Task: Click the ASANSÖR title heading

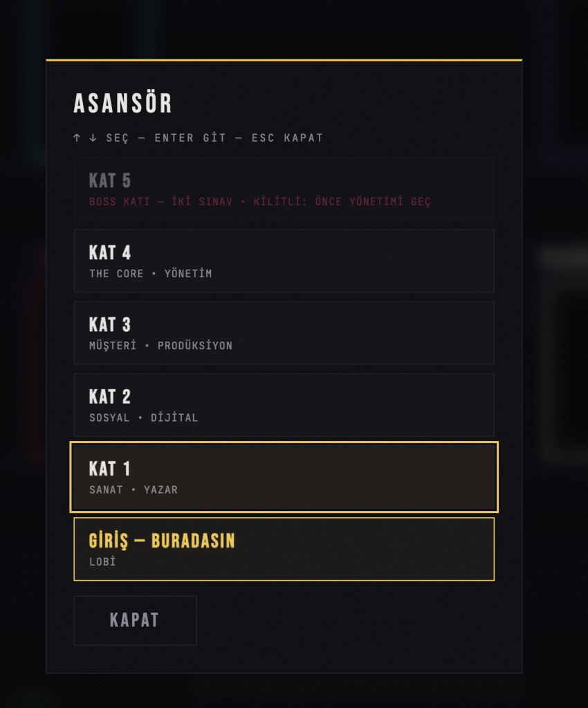Action: pyautogui.click(x=123, y=104)
